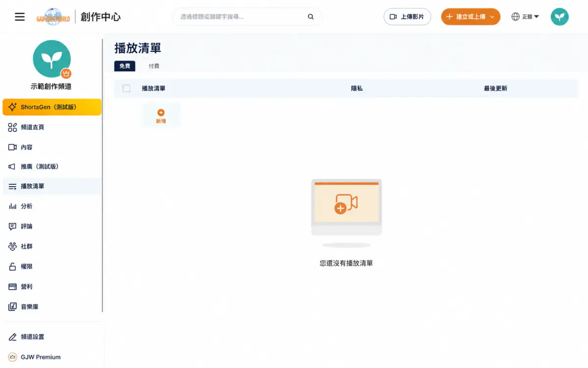Click the 示範創作頻道 channel name
The width and height of the screenshot is (588, 368).
pyautogui.click(x=51, y=87)
